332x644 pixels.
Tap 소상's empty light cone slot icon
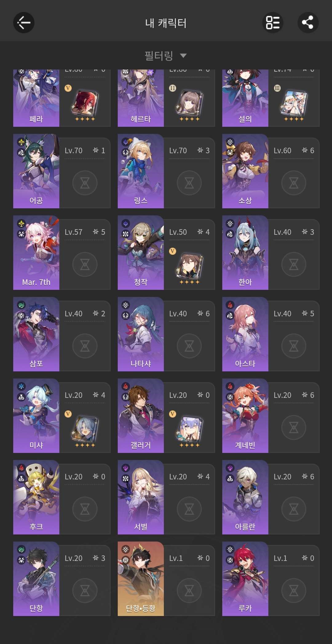pyautogui.click(x=294, y=183)
